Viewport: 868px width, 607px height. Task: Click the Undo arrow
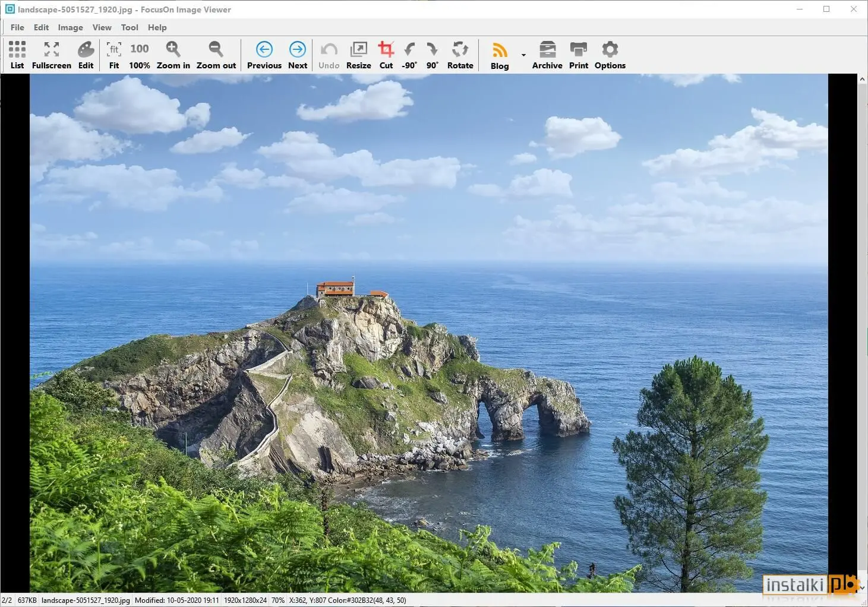point(329,55)
